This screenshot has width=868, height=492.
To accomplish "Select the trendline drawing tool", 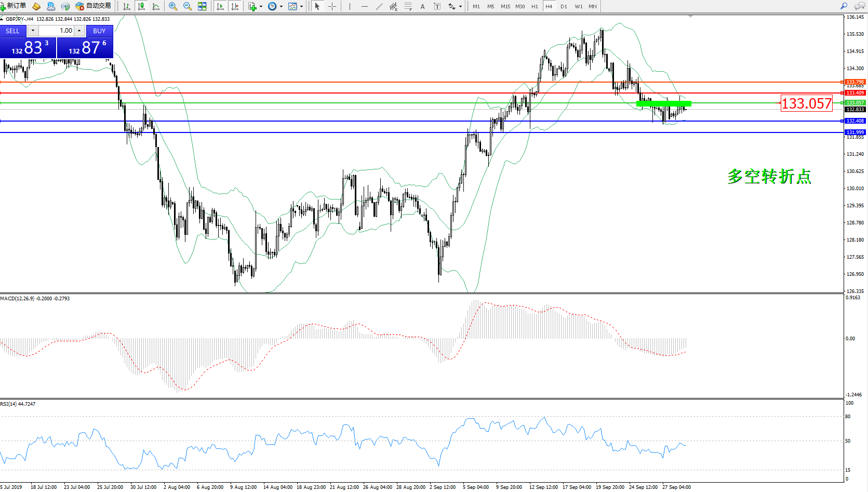I will (x=379, y=6).
